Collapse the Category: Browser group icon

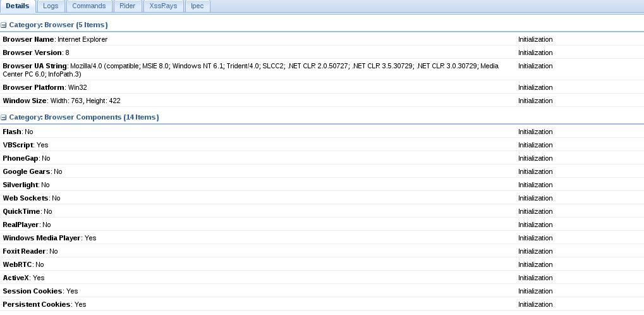click(4, 25)
